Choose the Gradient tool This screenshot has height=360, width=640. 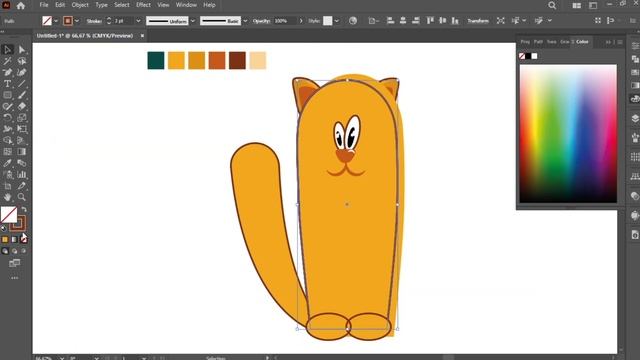[22, 151]
